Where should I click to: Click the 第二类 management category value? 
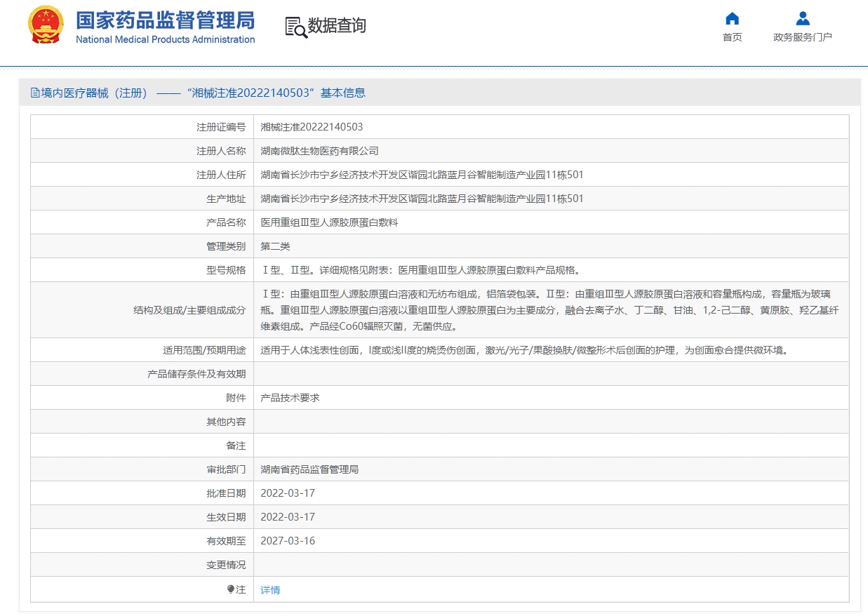(275, 246)
